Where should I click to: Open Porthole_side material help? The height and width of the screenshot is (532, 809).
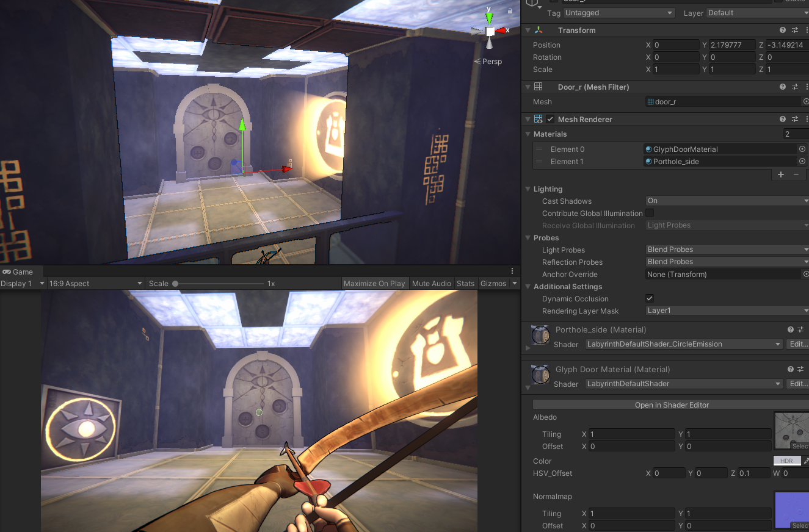790,329
